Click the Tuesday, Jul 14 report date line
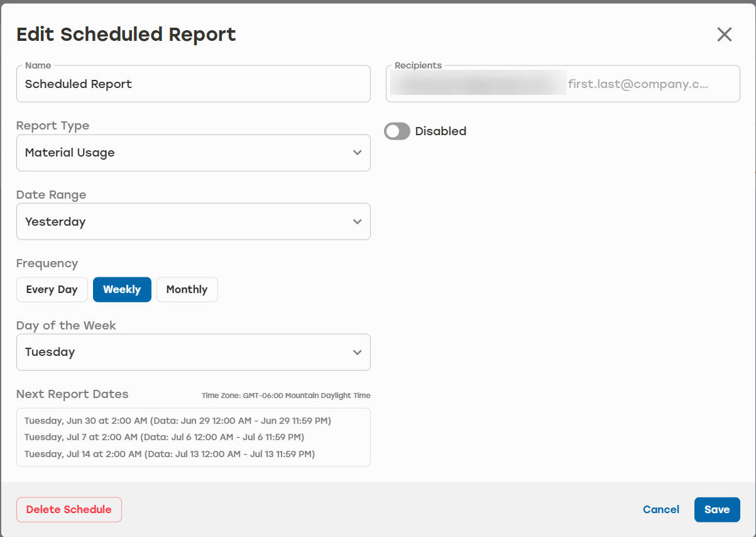756x537 pixels. point(170,453)
